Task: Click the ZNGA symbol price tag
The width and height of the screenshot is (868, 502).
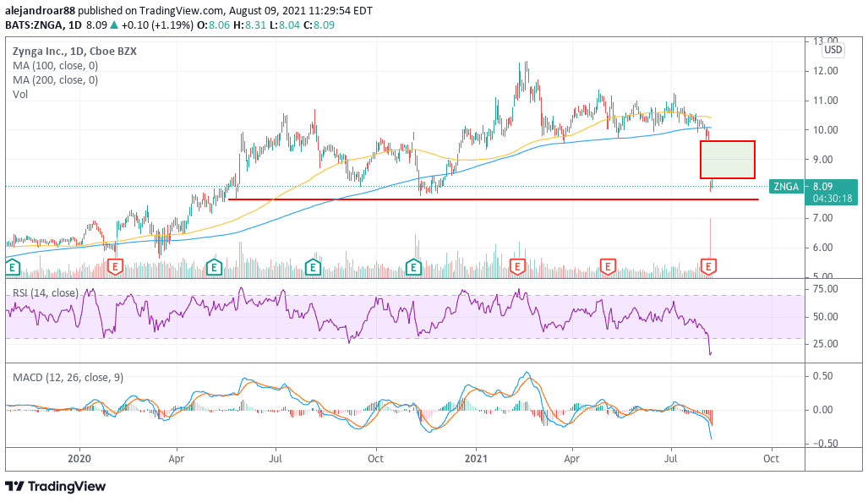Action: pyautogui.click(x=786, y=187)
